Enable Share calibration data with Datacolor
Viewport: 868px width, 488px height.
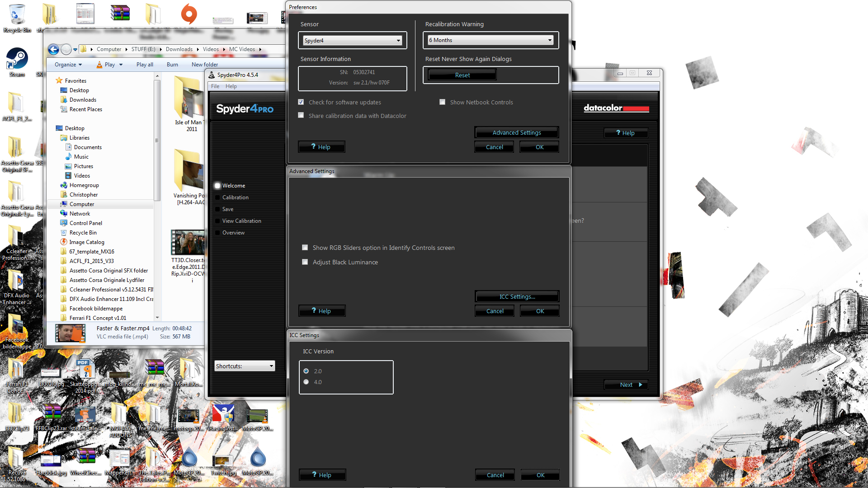point(301,116)
